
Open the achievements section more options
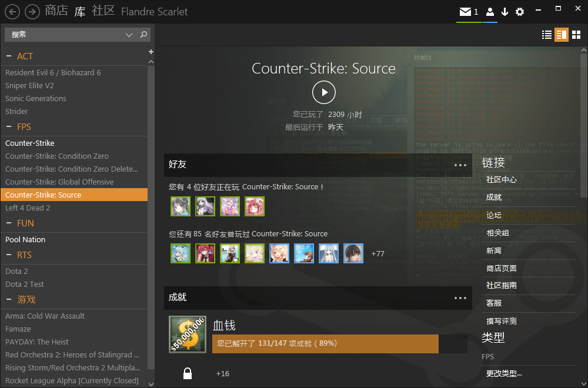pyautogui.click(x=460, y=298)
